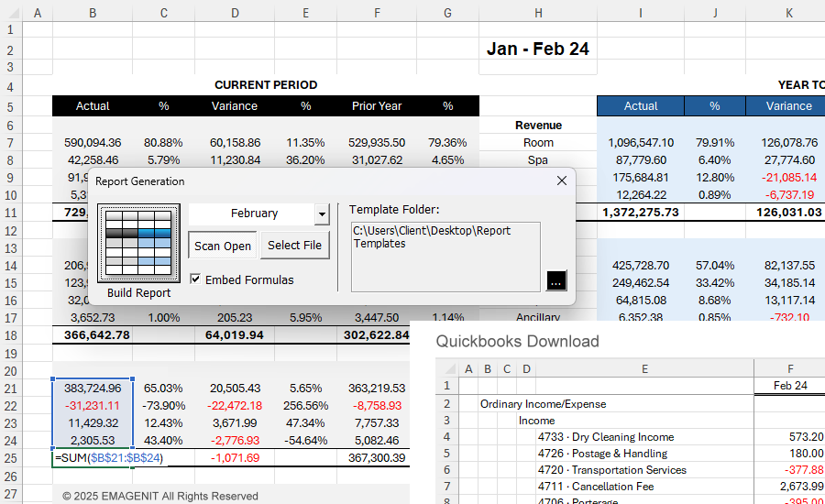Click black Variance header cell

[235, 105]
